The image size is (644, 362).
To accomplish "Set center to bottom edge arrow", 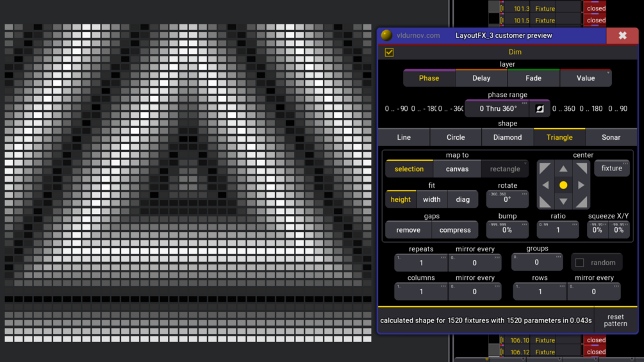I will 563,202.
